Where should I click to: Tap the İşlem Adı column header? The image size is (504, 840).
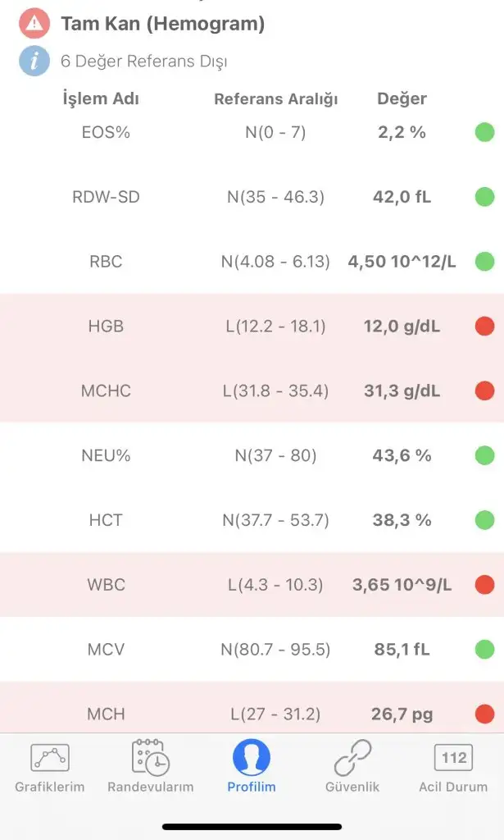coord(101,99)
